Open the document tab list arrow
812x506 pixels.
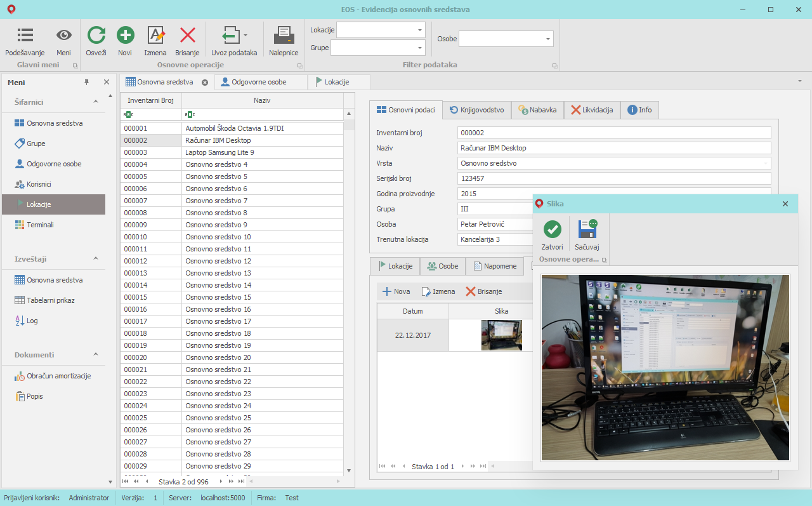click(x=799, y=81)
